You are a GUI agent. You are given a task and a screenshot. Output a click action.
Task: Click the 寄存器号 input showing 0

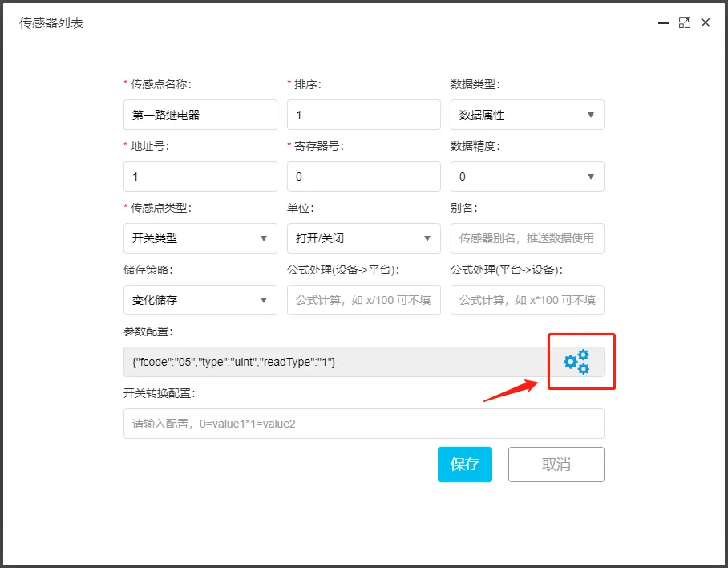(x=363, y=176)
